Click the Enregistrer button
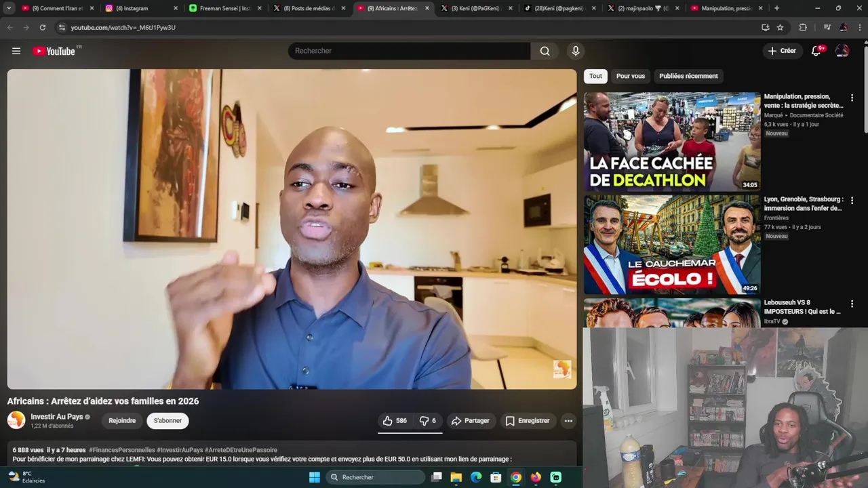 pos(528,421)
